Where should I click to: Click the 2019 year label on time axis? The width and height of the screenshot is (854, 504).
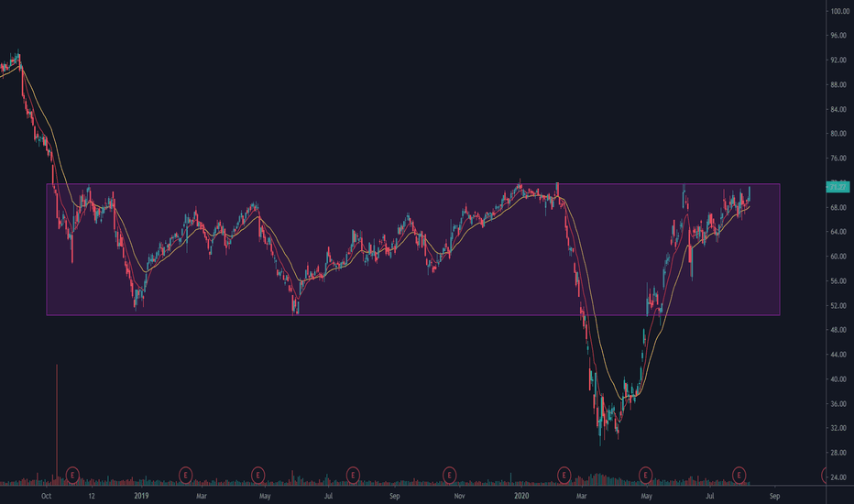pos(141,496)
